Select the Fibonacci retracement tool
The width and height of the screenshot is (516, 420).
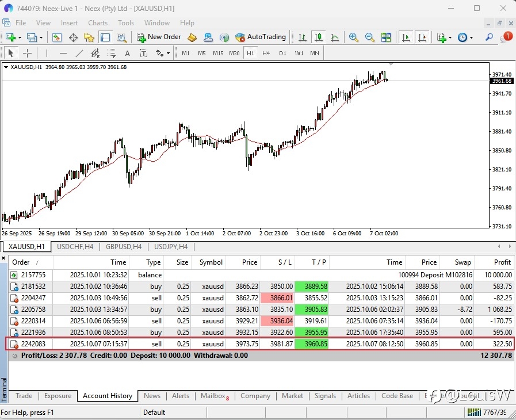111,54
